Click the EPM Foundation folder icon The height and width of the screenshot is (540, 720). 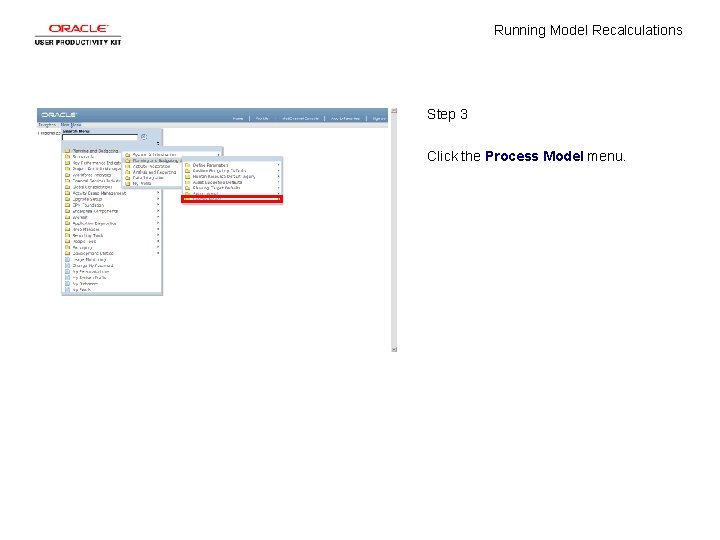68,205
